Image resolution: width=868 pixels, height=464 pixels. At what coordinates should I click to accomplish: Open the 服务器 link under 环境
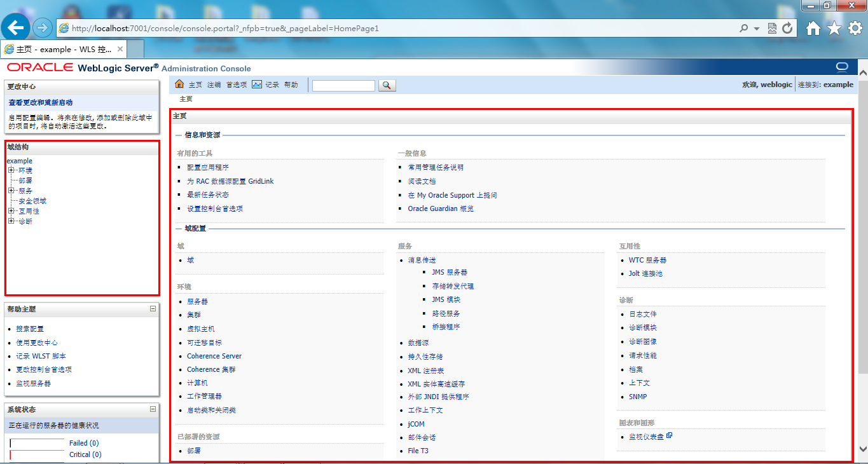point(197,301)
